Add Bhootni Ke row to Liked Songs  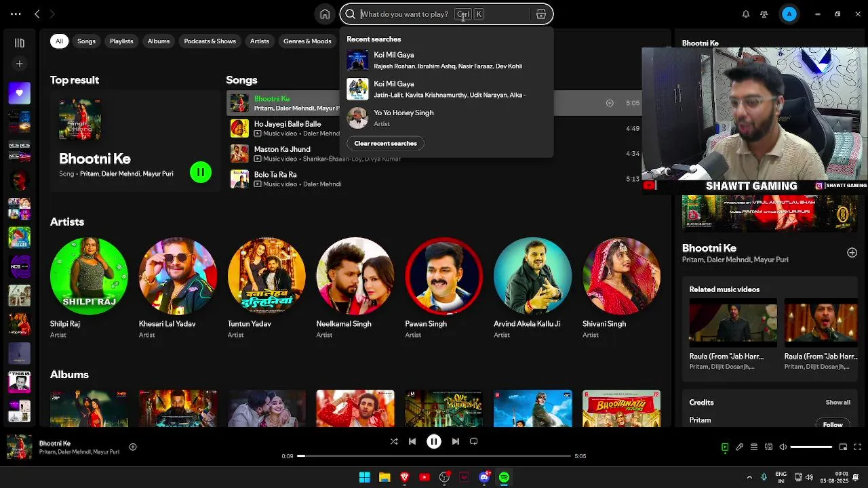pos(610,103)
